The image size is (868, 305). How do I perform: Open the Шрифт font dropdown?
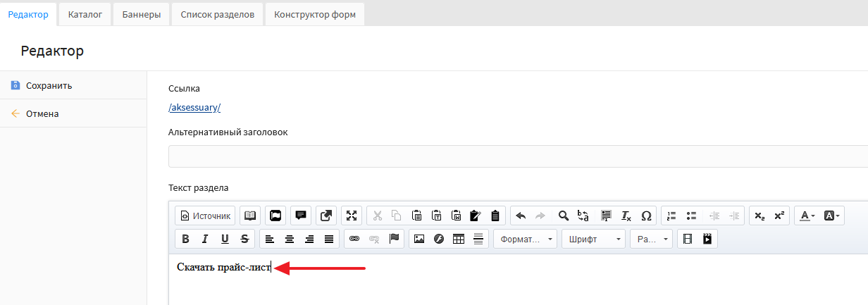click(593, 239)
